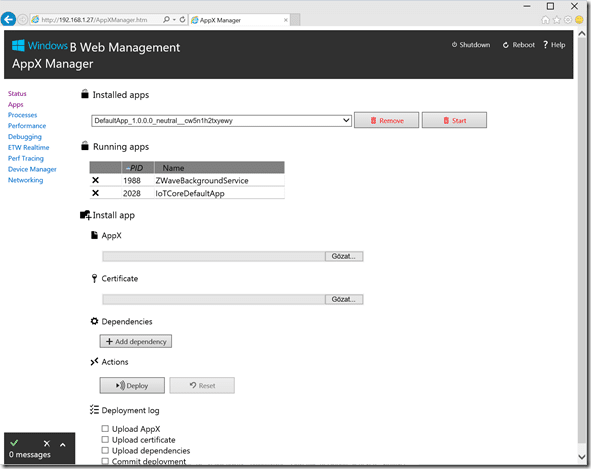Viewport: 591px width, 469px height.
Task: Click the browser Forward arrow button
Action: (23, 19)
